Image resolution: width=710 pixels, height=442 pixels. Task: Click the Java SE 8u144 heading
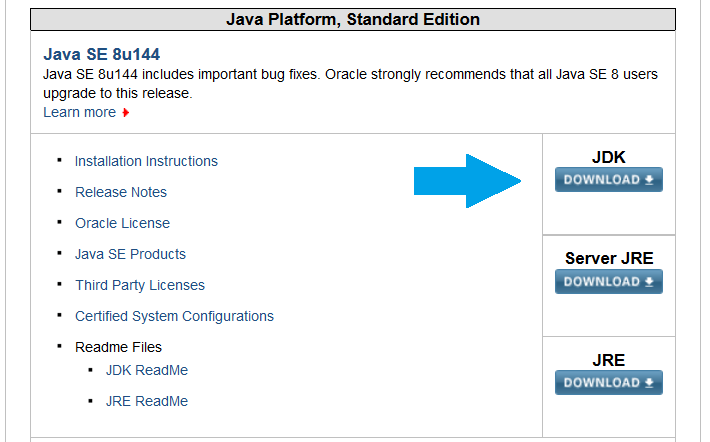(x=101, y=54)
